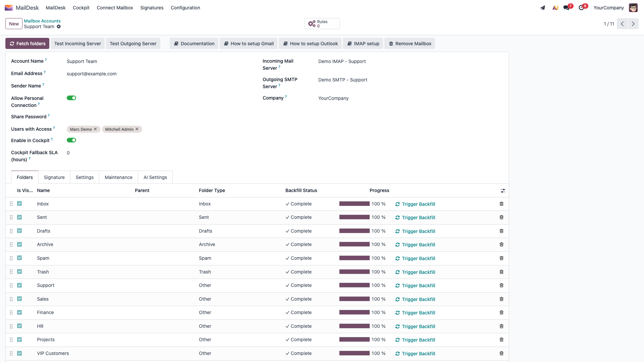Viewport: 644px width, 362px height.
Task: Delete the Finance folder row
Action: pos(501,312)
